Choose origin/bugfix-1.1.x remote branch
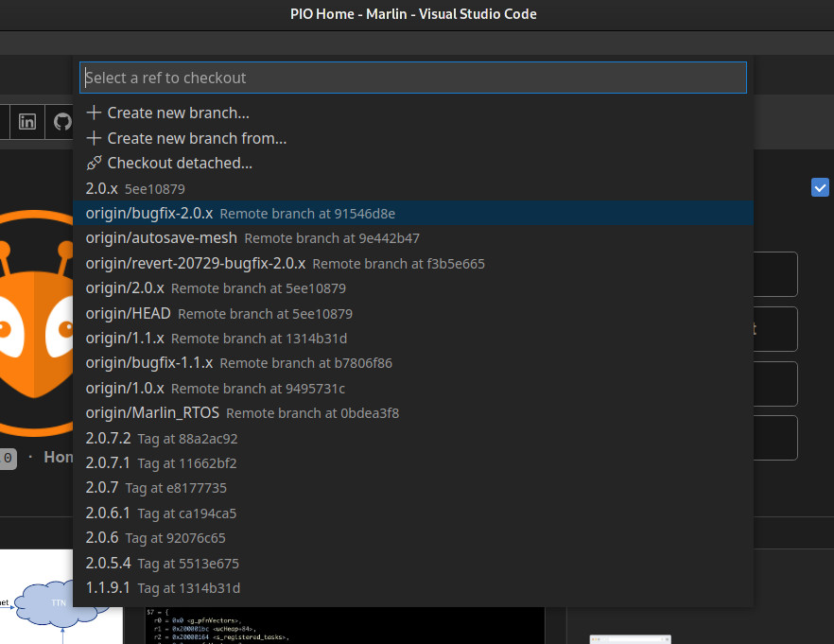The image size is (834, 644). pos(413,363)
